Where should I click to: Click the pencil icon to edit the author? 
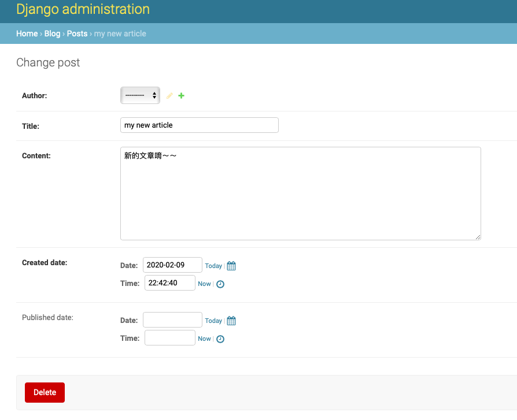(169, 95)
